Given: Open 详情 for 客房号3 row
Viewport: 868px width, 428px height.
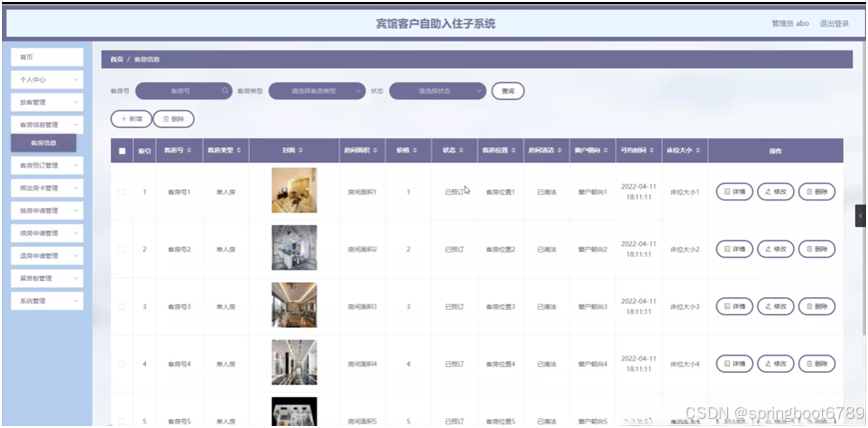Looking at the screenshot, I should (734, 307).
